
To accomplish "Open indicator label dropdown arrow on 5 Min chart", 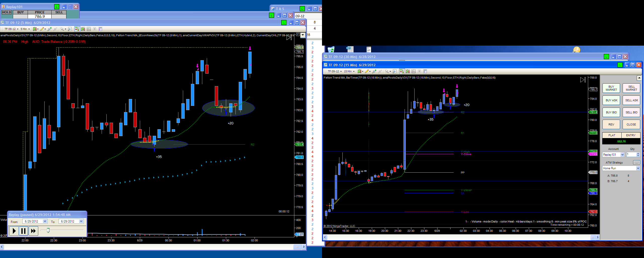I will click(303, 35).
